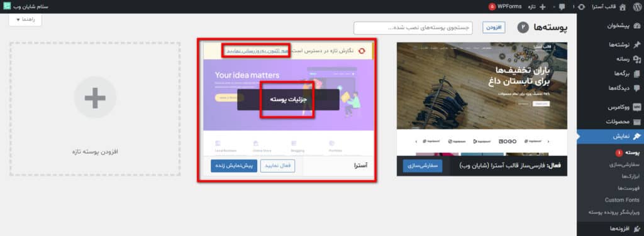The width and height of the screenshot is (644, 236).
Task: Click the themes count badge ۲
Action: 523,28
